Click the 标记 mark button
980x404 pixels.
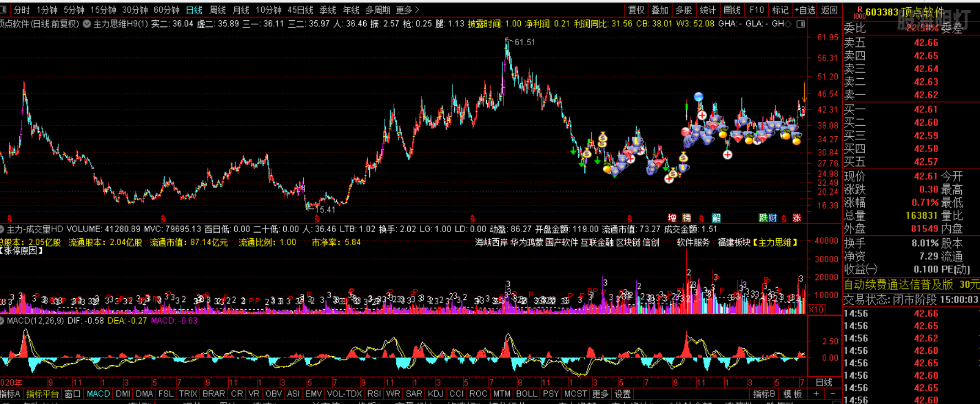[x=780, y=10]
